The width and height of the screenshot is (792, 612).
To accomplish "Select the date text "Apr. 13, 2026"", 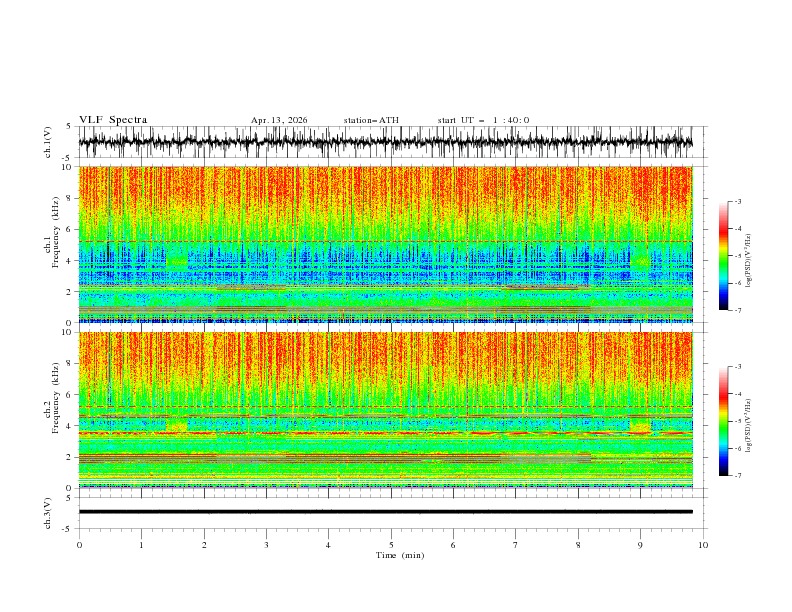I will pyautogui.click(x=279, y=120).
